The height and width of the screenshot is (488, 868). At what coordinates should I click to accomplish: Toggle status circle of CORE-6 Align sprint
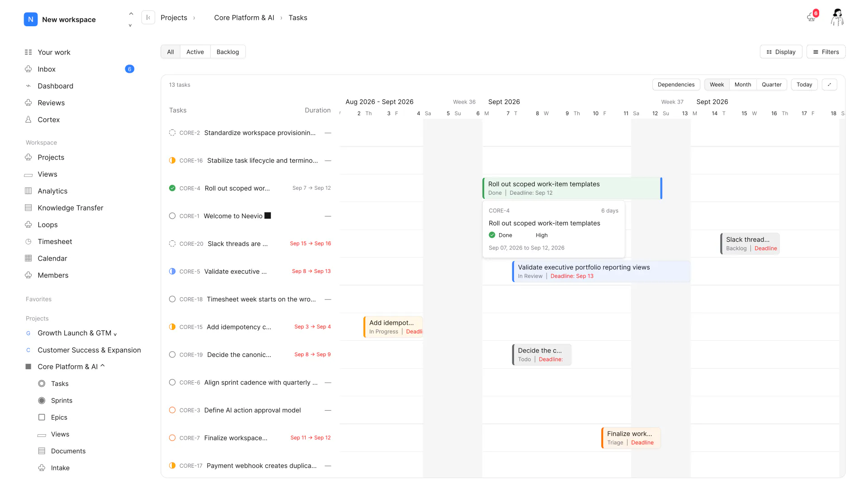[x=172, y=382]
